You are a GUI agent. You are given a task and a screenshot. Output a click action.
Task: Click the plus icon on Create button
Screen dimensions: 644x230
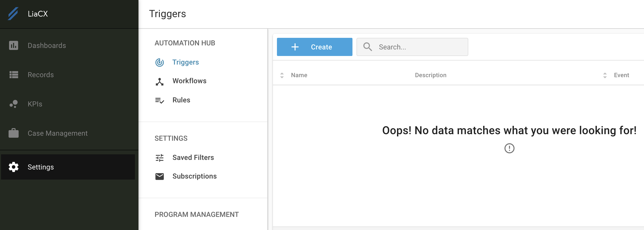[x=295, y=47]
